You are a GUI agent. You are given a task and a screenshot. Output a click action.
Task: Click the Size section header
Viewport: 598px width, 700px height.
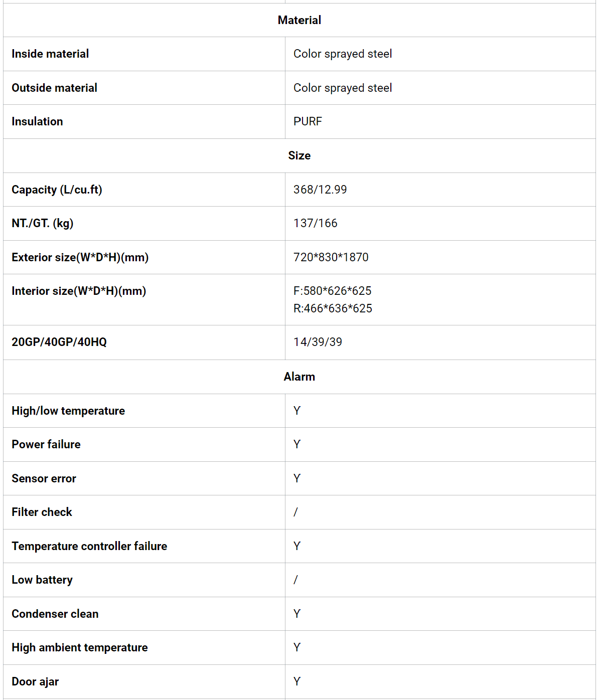click(x=299, y=155)
